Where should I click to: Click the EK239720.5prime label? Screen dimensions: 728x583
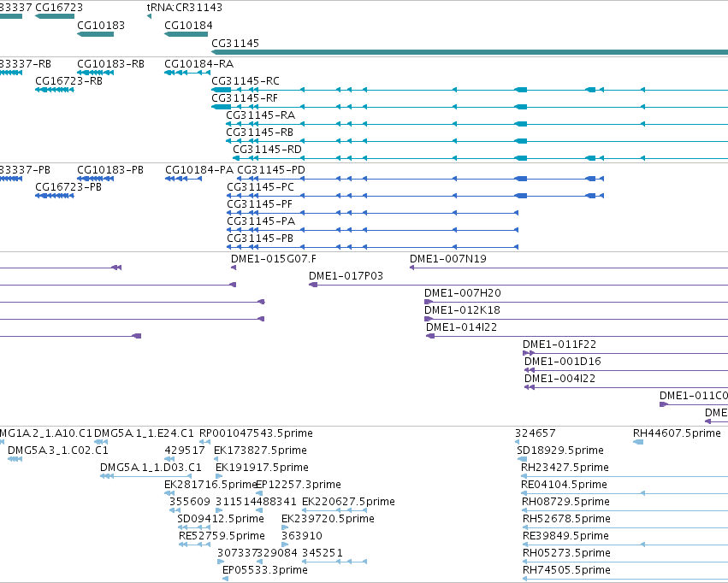point(328,519)
